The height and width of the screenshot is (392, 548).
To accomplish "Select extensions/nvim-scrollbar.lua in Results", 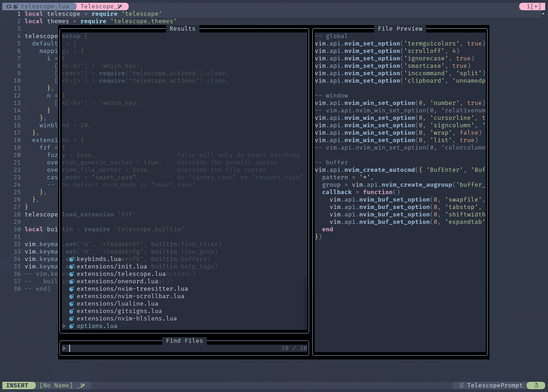I will (x=130, y=296).
